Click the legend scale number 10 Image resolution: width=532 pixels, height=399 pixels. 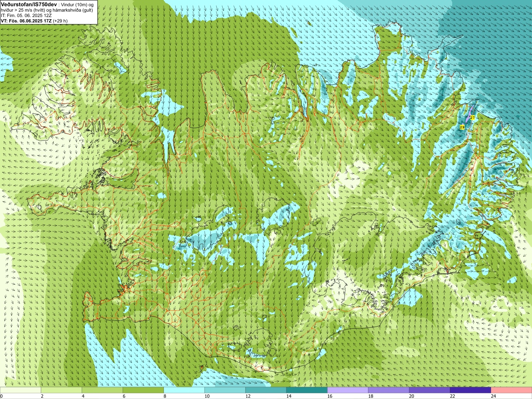207,396
